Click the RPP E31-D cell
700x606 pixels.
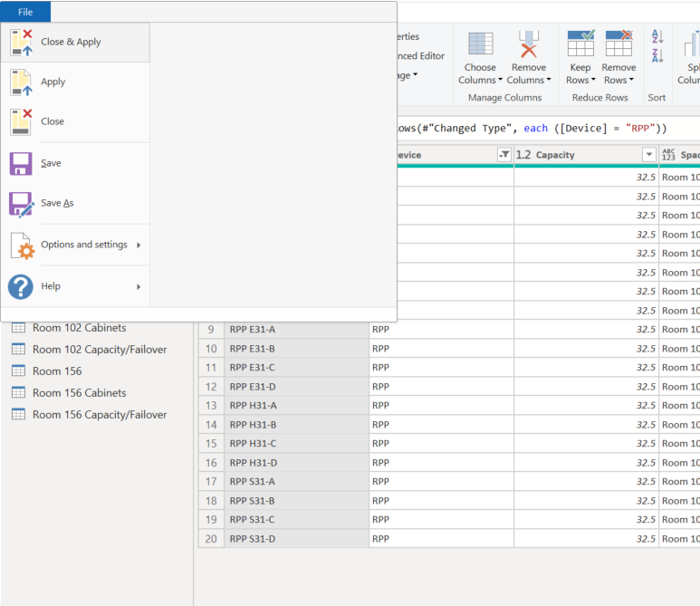coord(296,387)
